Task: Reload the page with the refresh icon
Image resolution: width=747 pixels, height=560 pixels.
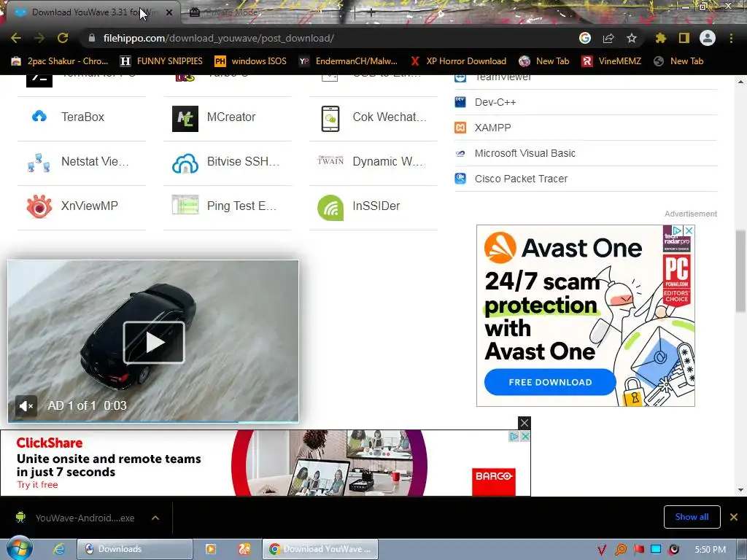Action: pos(63,38)
